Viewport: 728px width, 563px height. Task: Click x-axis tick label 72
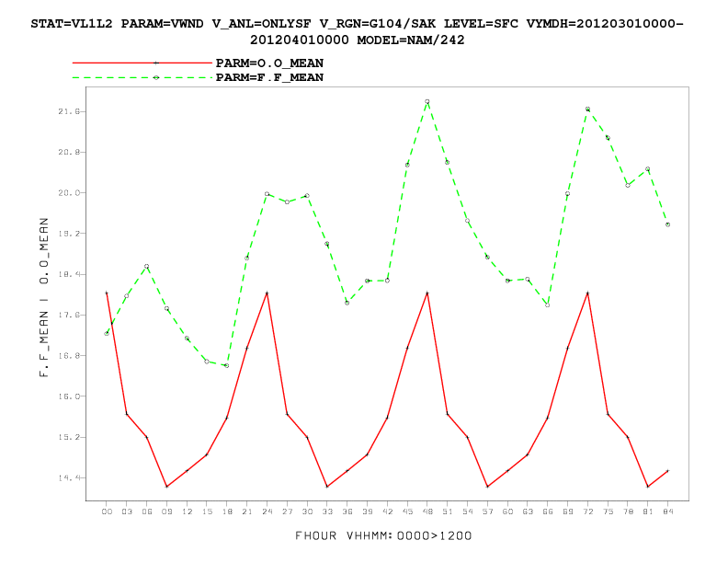tap(587, 511)
